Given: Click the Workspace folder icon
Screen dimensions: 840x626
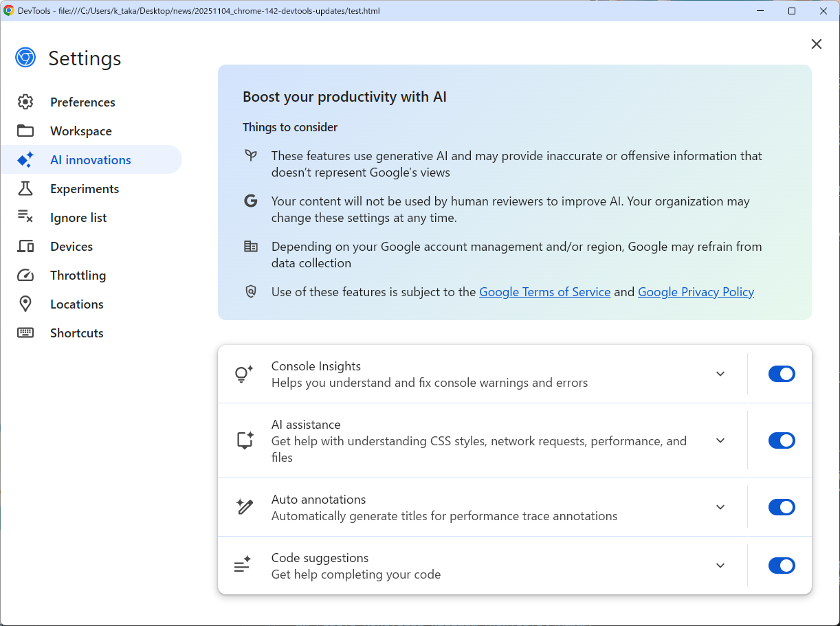Looking at the screenshot, I should tap(25, 131).
